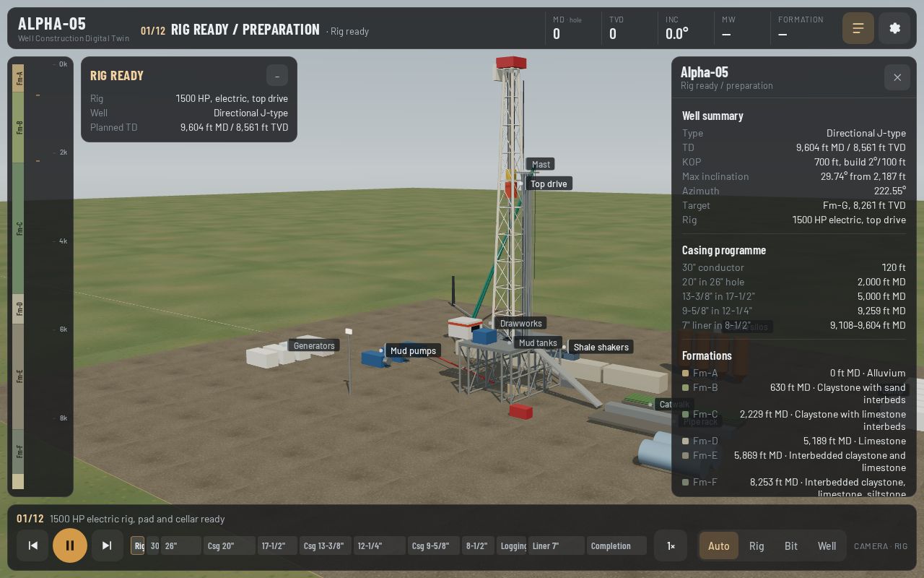Click the Fm-E segment in depth track
The image size is (924, 578).
(x=19, y=376)
